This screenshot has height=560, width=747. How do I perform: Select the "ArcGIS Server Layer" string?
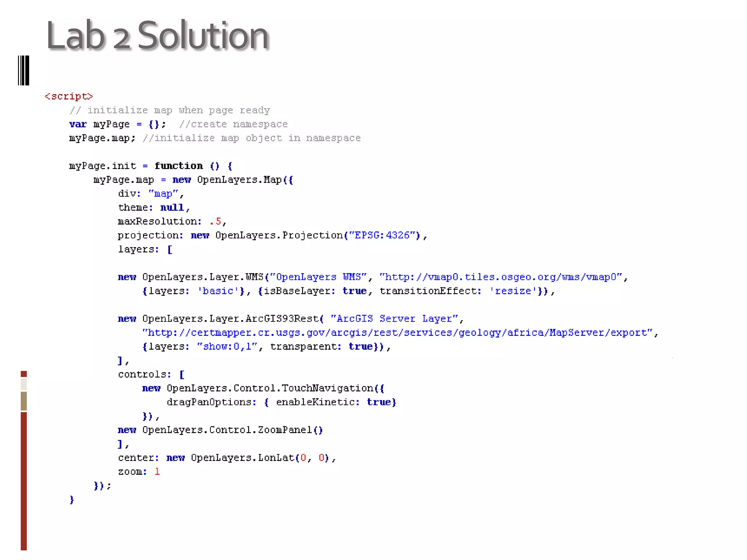(x=394, y=319)
